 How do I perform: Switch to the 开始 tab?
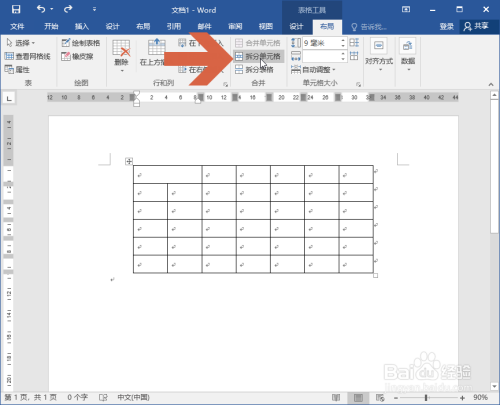(51, 26)
